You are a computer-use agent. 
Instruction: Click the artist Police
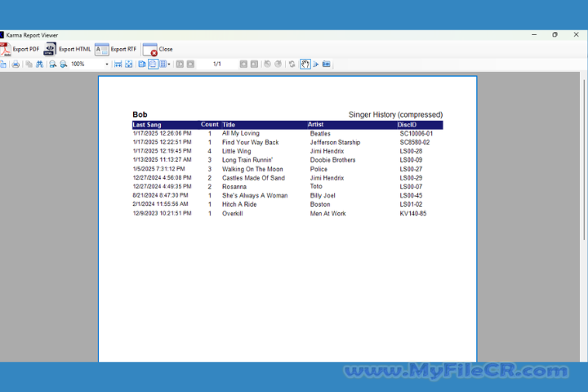pos(318,169)
